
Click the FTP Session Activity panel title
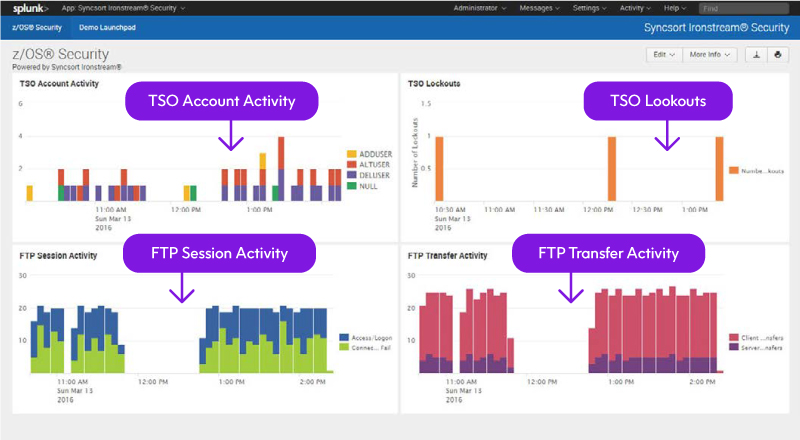pyautogui.click(x=58, y=256)
